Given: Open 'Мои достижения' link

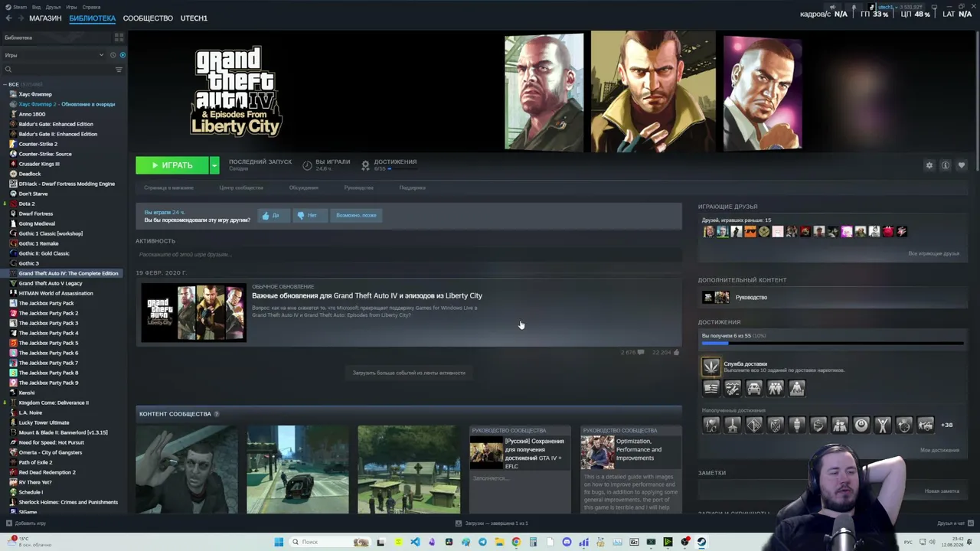Looking at the screenshot, I should coord(939,450).
